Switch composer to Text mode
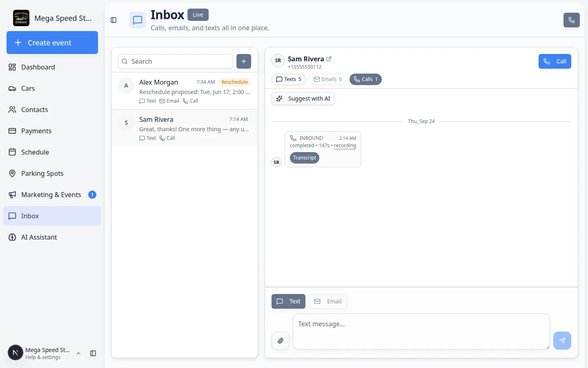Viewport: 588px width, 368px height. 288,301
